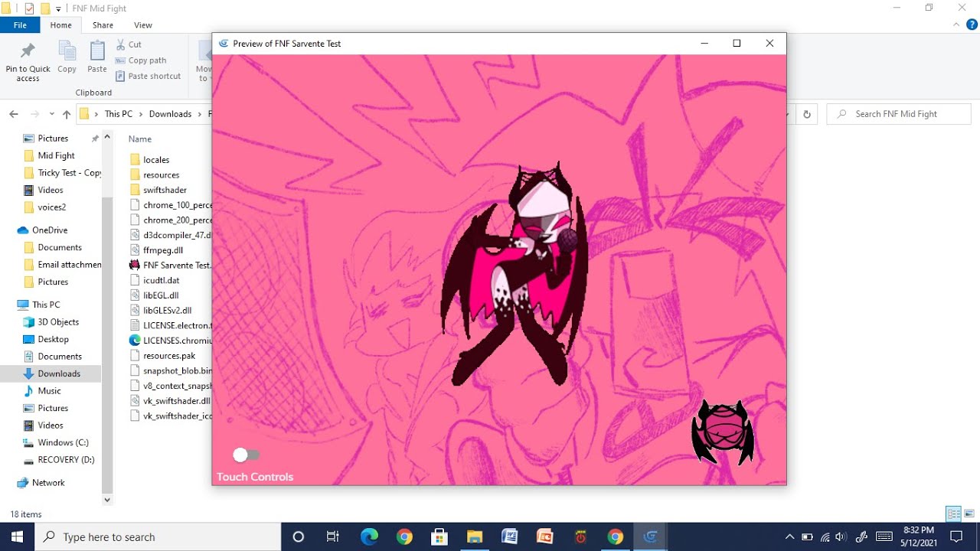This screenshot has width=980, height=551.
Task: Open Microsoft Store from the taskbar
Action: (x=439, y=536)
